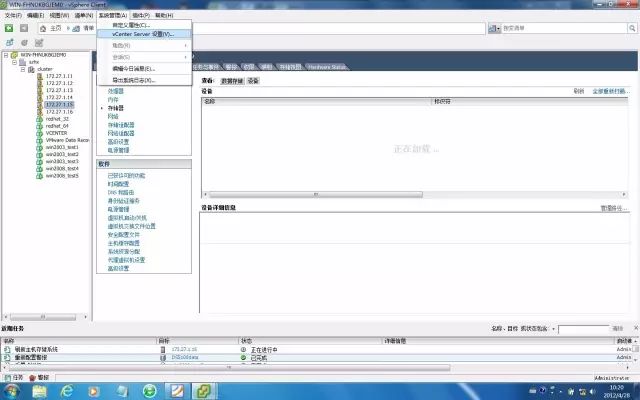Choose vCenter Server 设置(V) menu entry
The image size is (640, 400).
coord(144,34)
